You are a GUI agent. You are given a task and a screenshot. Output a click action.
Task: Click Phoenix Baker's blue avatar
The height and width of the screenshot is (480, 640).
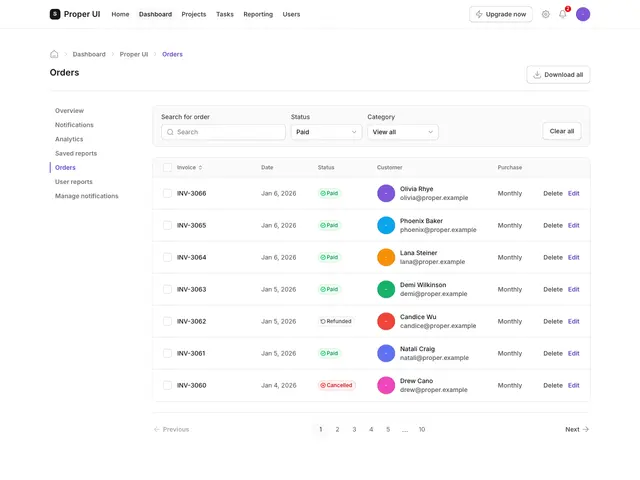pos(386,225)
